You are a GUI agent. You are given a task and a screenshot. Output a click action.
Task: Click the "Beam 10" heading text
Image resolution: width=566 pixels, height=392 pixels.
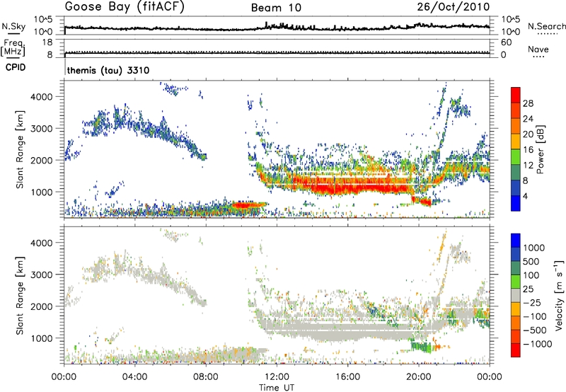pyautogui.click(x=276, y=8)
